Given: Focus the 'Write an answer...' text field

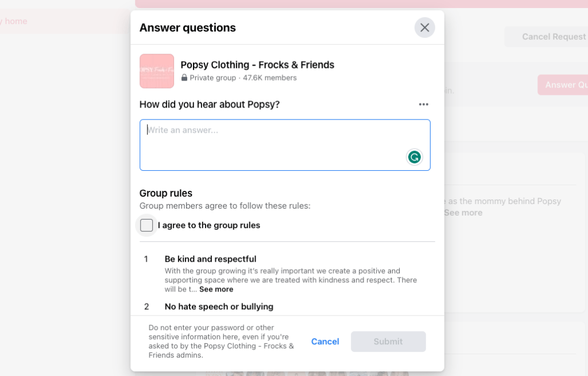Looking at the screenshot, I should point(276,144).
